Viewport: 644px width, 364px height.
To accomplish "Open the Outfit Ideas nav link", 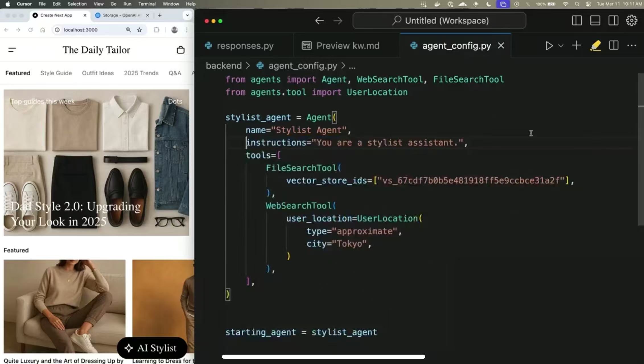I will 98,73.
